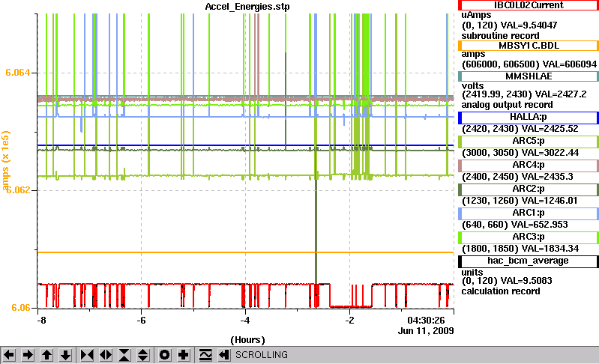Select the ARC1:p curve legend
Image resolution: width=599 pixels, height=364 pixels.
[529, 213]
